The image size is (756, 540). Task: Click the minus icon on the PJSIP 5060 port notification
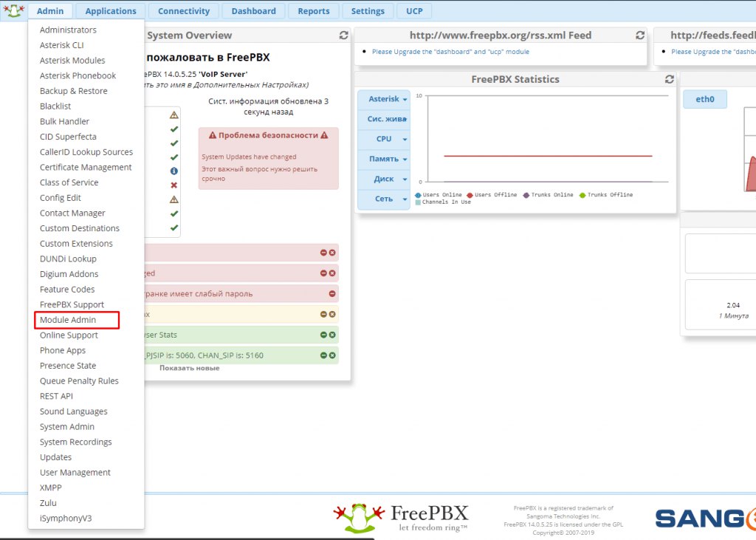pos(323,355)
